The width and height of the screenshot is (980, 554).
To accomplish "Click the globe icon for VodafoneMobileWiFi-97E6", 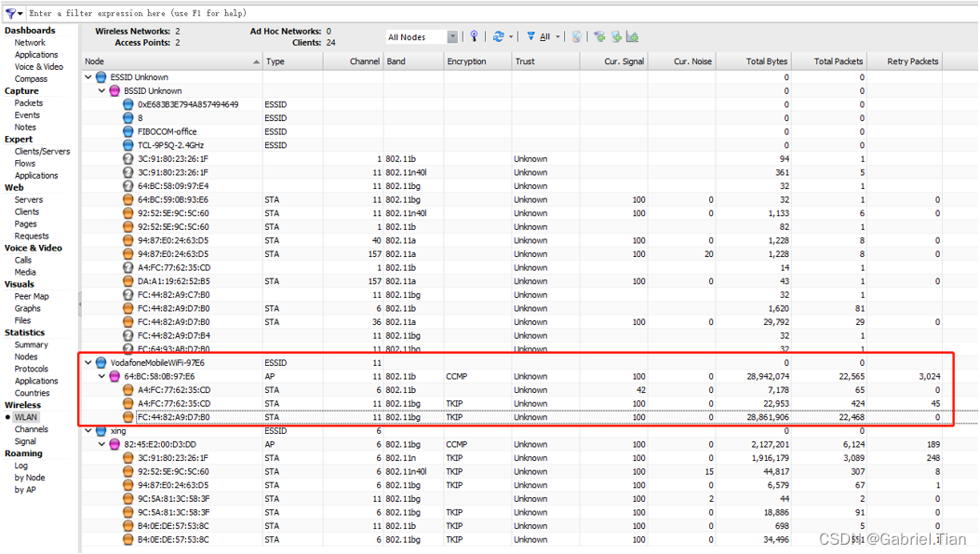I will coord(101,363).
